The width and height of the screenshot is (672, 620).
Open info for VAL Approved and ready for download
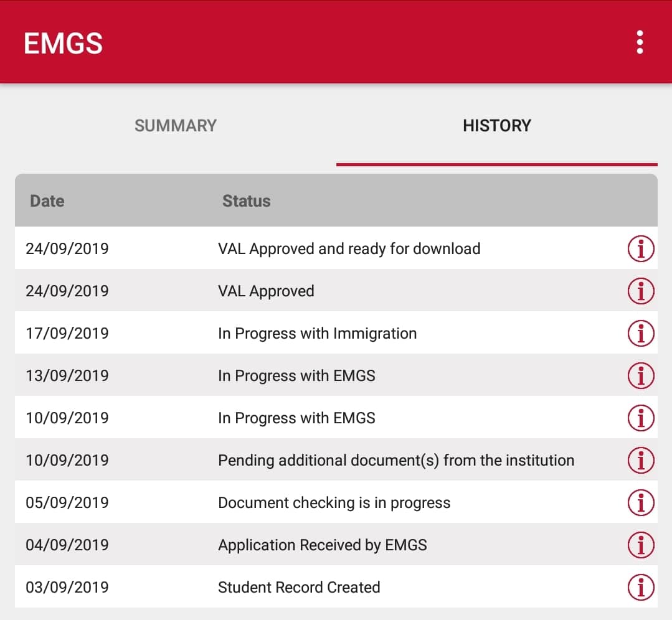[x=640, y=249]
